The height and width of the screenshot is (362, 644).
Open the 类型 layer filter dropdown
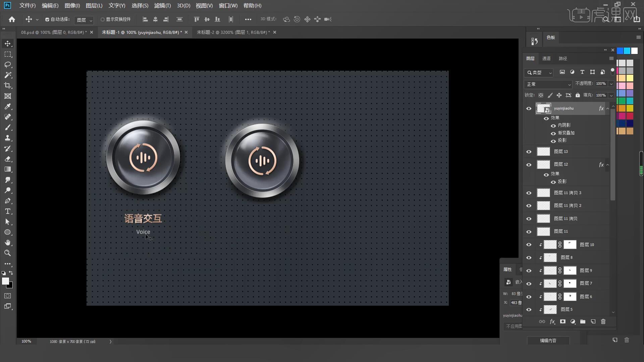point(539,72)
